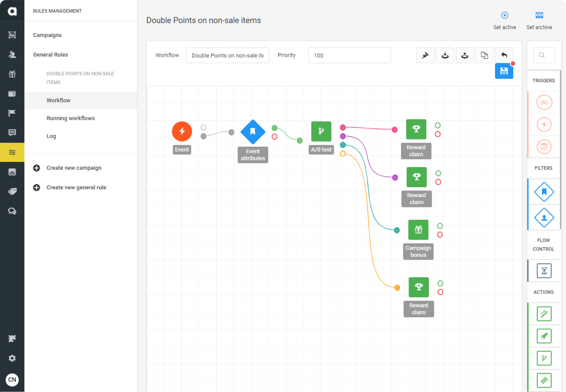Click Create new campaign link
The height and width of the screenshot is (392, 566).
pos(74,168)
